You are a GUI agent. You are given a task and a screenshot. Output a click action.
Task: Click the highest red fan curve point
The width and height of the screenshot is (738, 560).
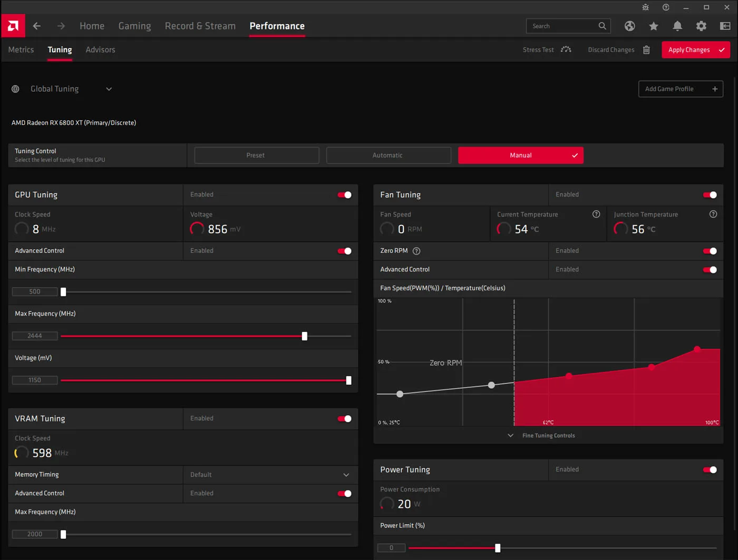697,349
